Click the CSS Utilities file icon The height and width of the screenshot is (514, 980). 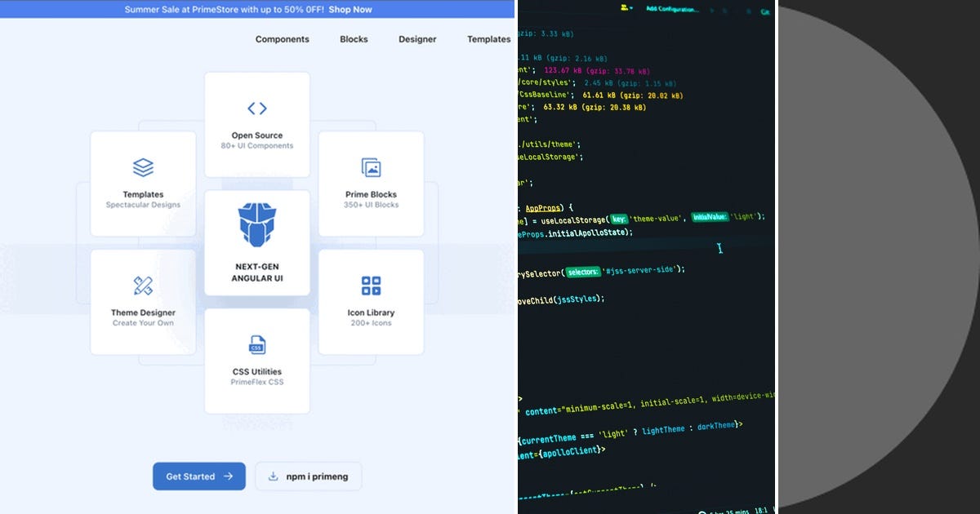[257, 344]
